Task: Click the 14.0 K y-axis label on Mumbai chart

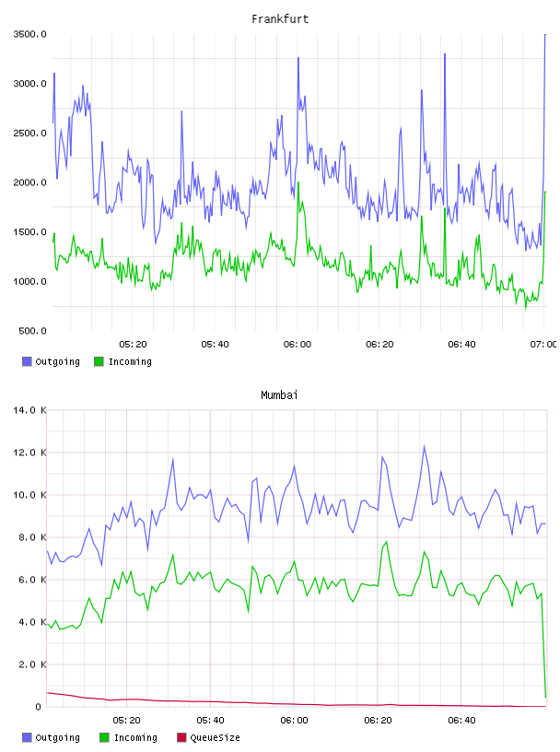Action: coord(29,410)
